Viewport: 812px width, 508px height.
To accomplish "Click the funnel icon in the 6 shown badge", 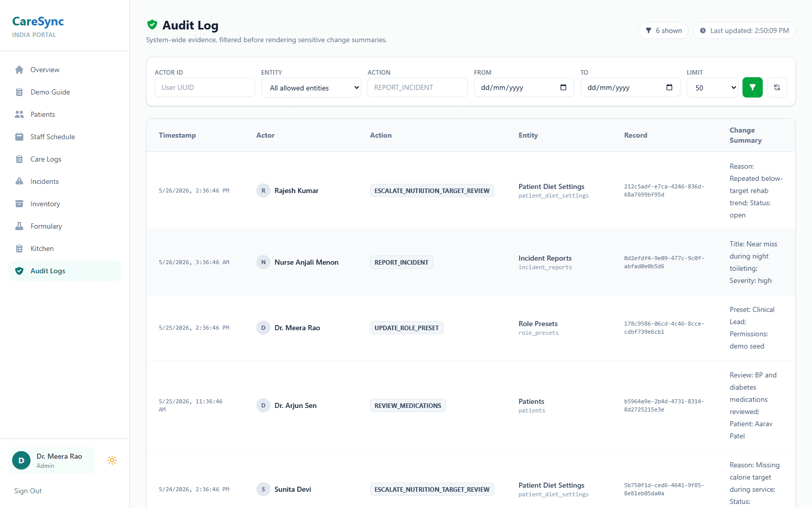I will tap(649, 30).
